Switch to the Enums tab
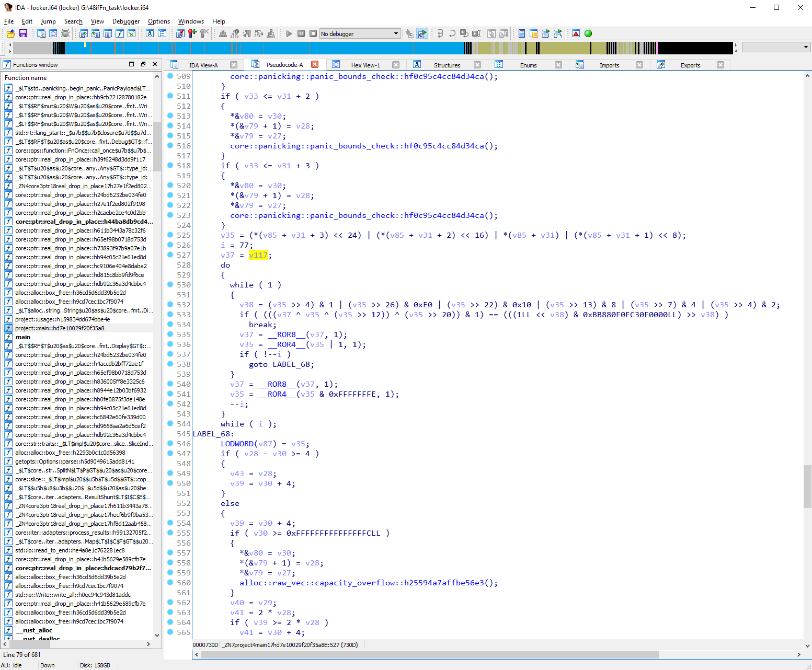Screen dimensions: 812x670 tap(528, 65)
